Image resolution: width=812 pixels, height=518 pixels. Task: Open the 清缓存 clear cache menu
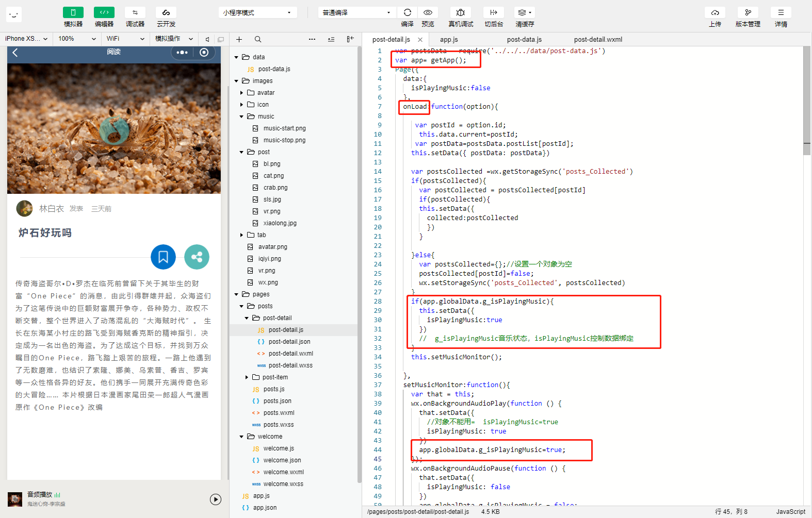pyautogui.click(x=525, y=12)
